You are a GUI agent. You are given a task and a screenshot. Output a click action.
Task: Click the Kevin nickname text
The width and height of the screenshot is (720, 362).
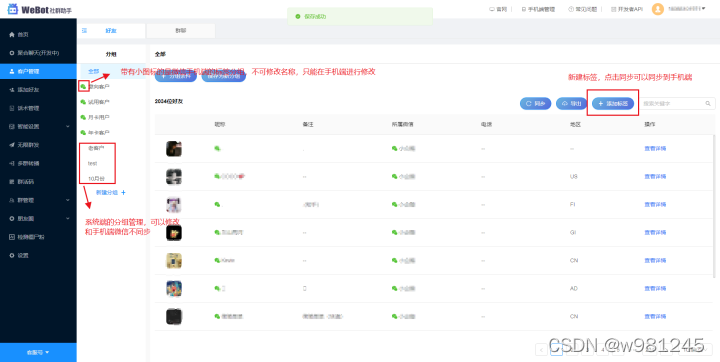coord(228,260)
